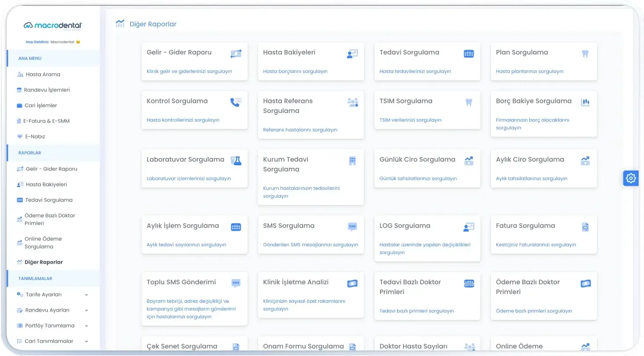This screenshot has height=356, width=644.
Task: Click 'Hoş Geldiniz Macrodental' greeting text
Action: 53,42
